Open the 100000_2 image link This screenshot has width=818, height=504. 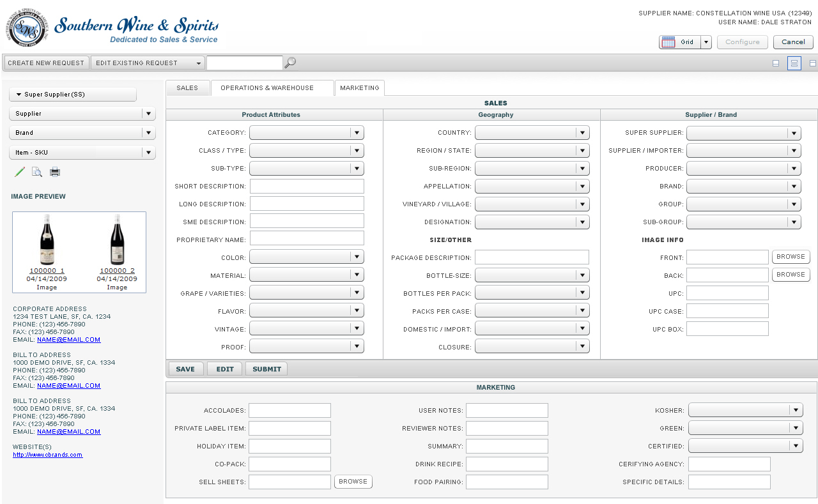tap(117, 271)
